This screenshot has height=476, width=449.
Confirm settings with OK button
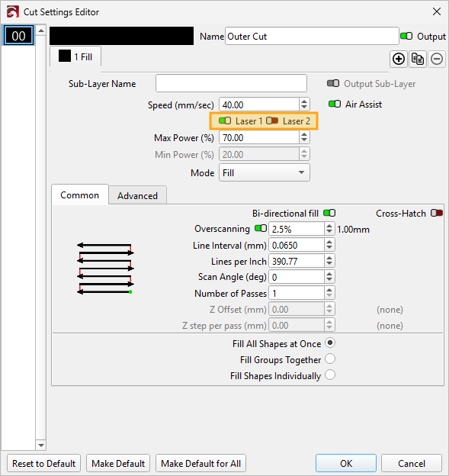point(346,464)
